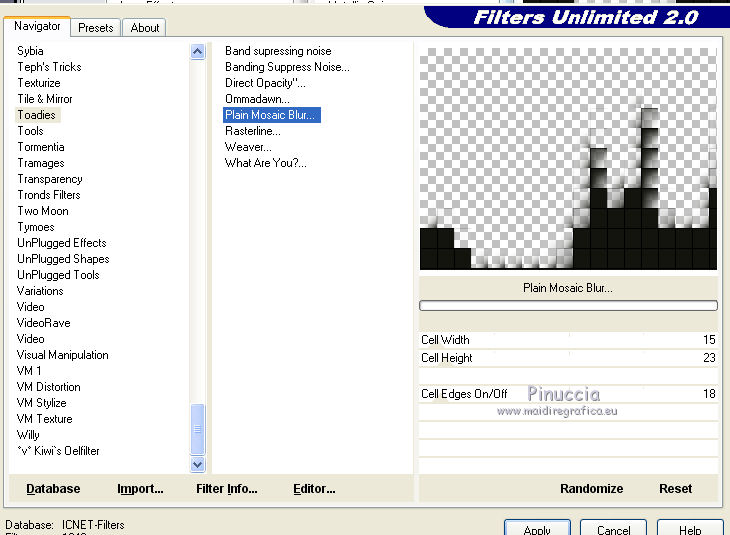Screen dimensions: 730x535
Task: Switch to the Navigator tab
Action: (37, 27)
